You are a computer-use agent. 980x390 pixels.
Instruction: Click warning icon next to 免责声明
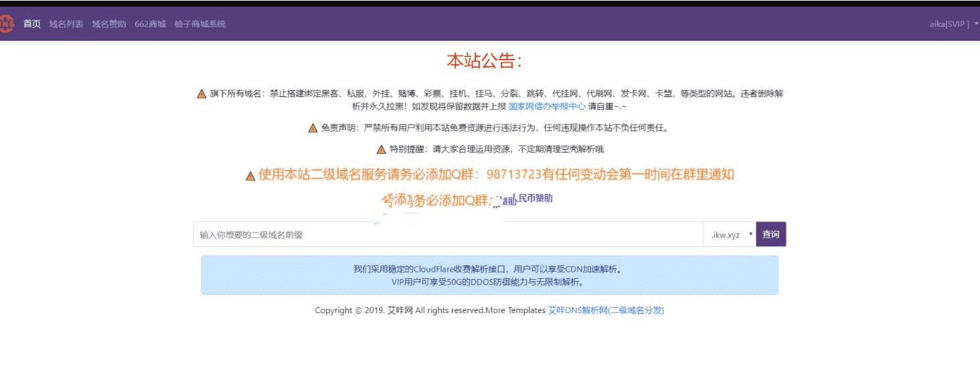(x=313, y=128)
